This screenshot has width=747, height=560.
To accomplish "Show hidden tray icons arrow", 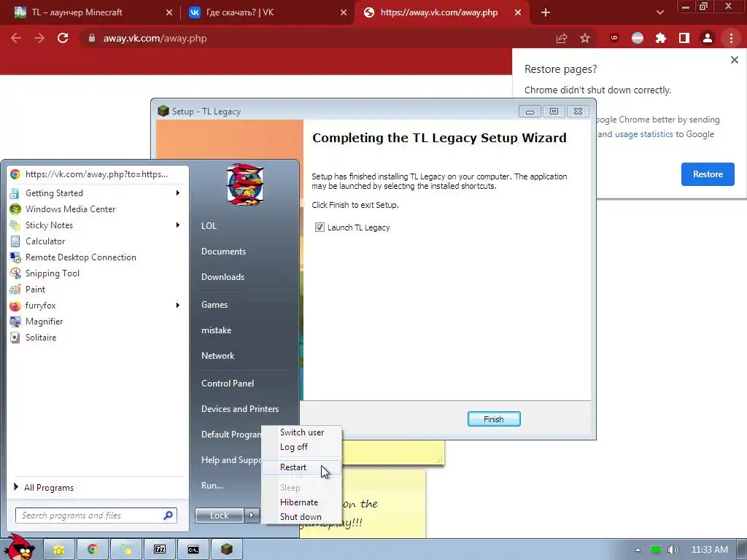I will click(x=638, y=550).
